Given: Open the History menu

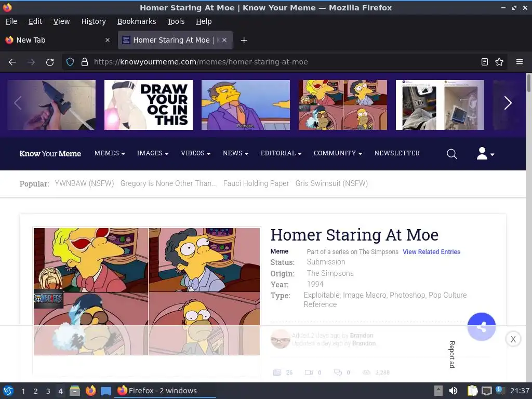Looking at the screenshot, I should pos(94,21).
